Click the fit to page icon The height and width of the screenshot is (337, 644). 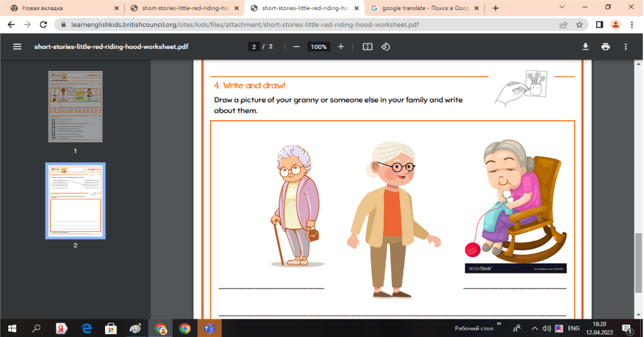[368, 47]
